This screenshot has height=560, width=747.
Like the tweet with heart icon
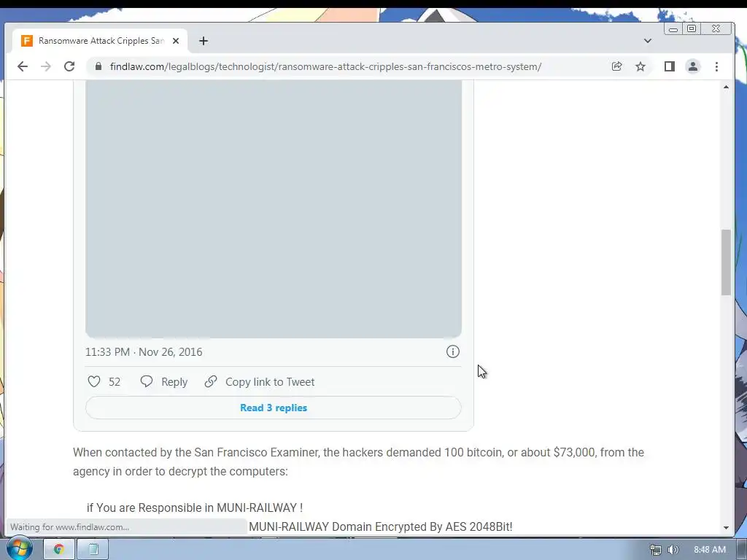(94, 381)
